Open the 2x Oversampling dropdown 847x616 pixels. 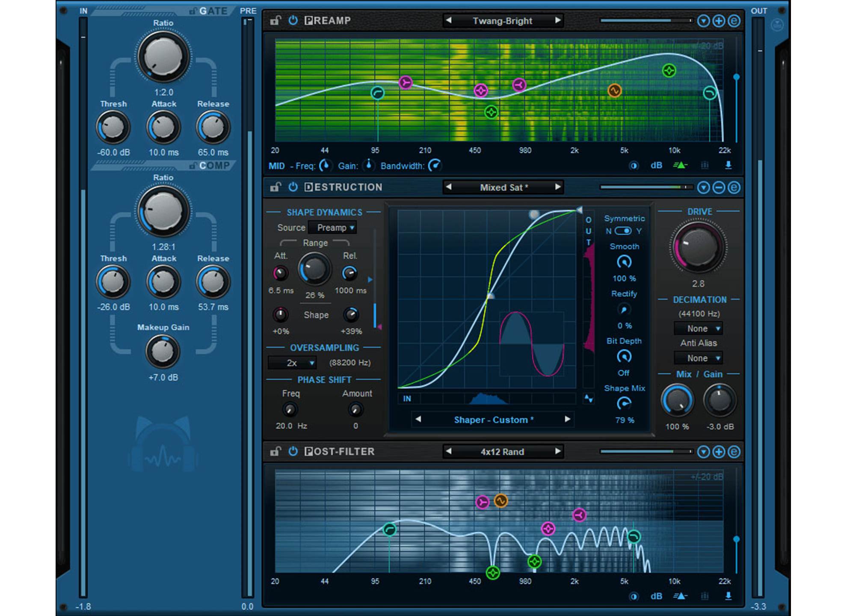(x=292, y=363)
